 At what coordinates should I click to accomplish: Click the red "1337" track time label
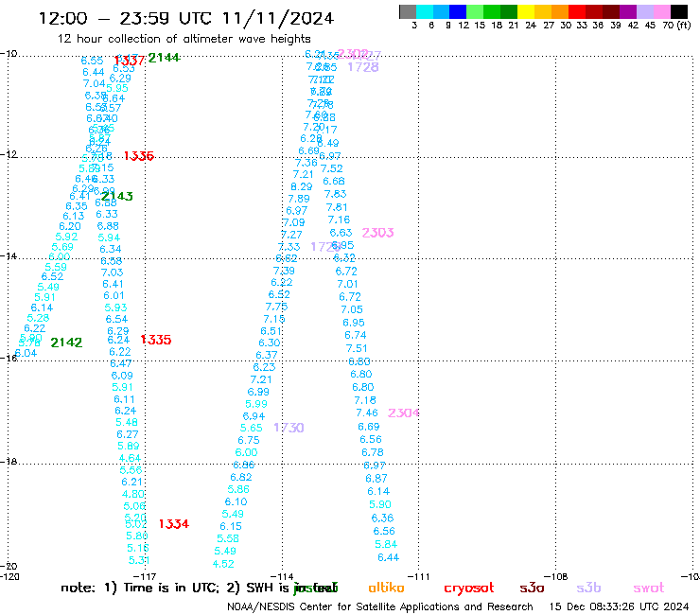tap(130, 61)
